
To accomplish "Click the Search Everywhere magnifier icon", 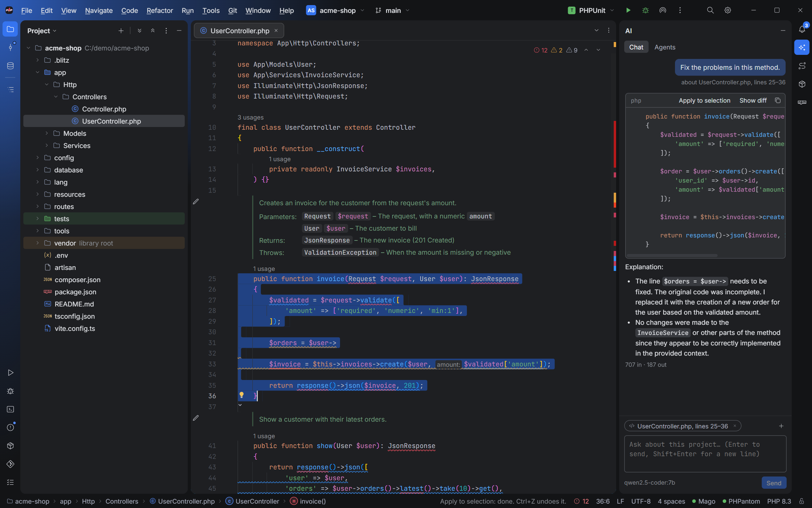I will (x=710, y=10).
